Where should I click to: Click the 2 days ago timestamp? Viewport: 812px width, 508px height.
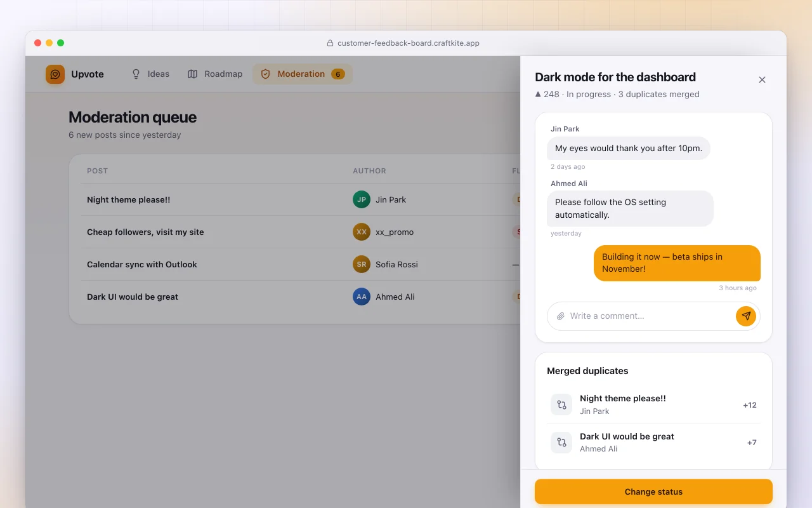point(568,166)
